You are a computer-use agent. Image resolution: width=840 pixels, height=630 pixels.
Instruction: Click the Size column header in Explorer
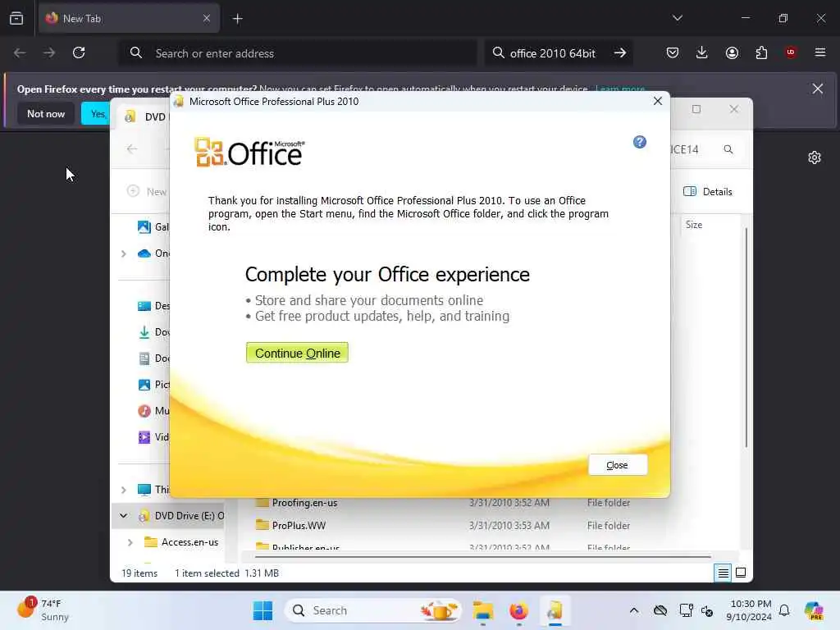[694, 225]
